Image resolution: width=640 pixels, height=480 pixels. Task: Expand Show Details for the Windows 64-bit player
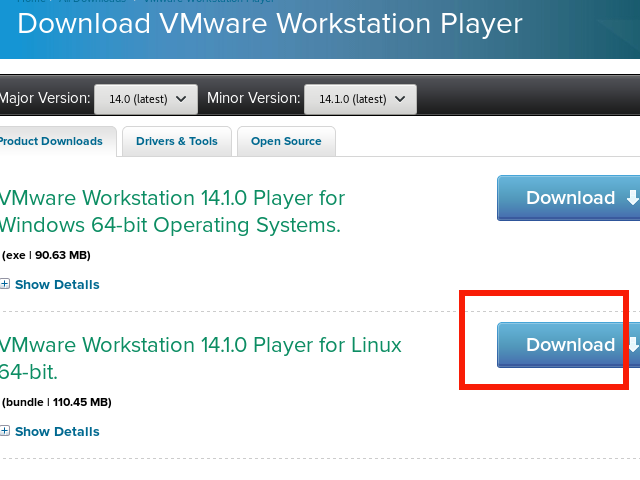[x=56, y=285]
